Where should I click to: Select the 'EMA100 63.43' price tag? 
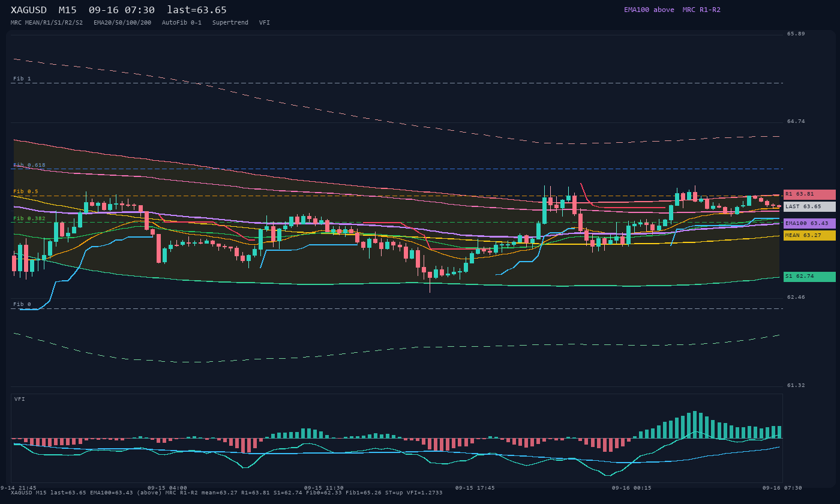809,223
